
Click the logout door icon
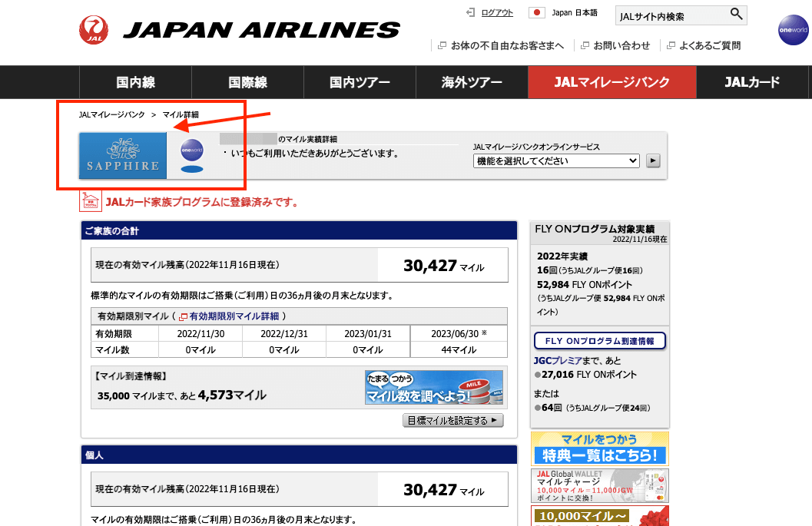point(470,12)
